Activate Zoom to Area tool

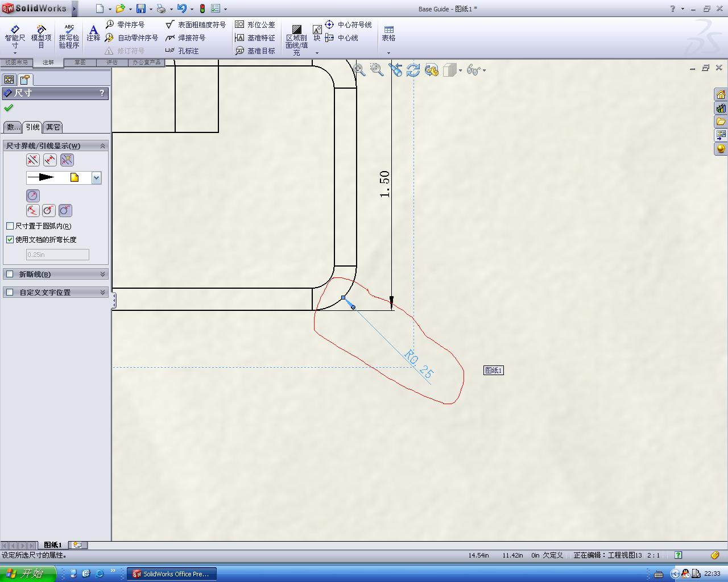click(377, 69)
